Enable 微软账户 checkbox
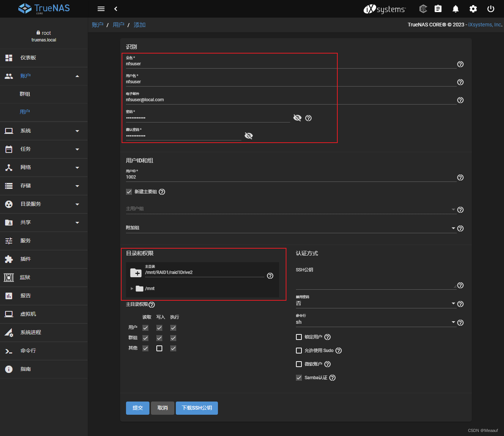Screen dimensions: 504x436 tap(299, 364)
